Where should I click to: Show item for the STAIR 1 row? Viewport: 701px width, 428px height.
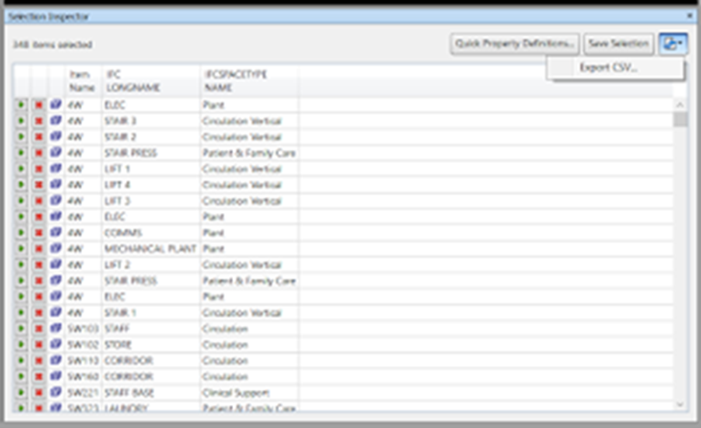21,313
